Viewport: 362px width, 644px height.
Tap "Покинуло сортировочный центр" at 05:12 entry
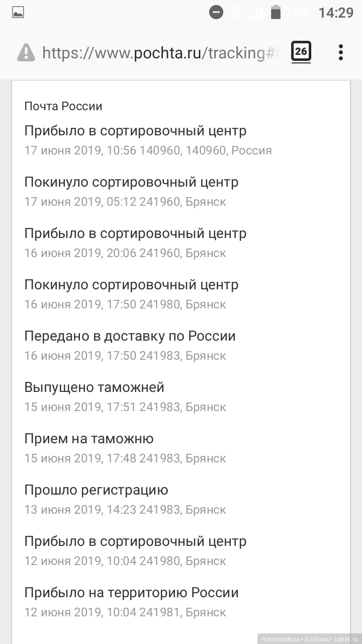(131, 183)
